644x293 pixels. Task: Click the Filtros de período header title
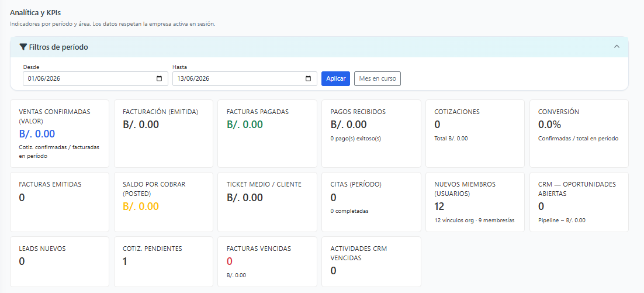(x=58, y=47)
